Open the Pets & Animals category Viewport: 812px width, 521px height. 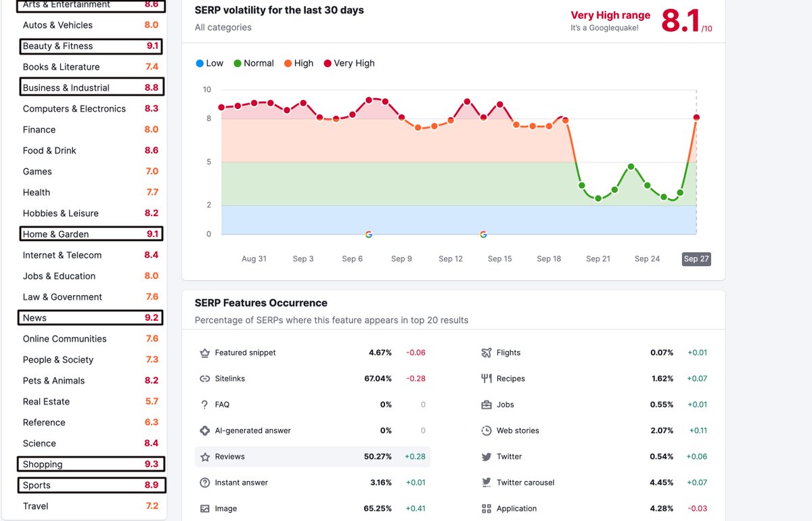92,381
